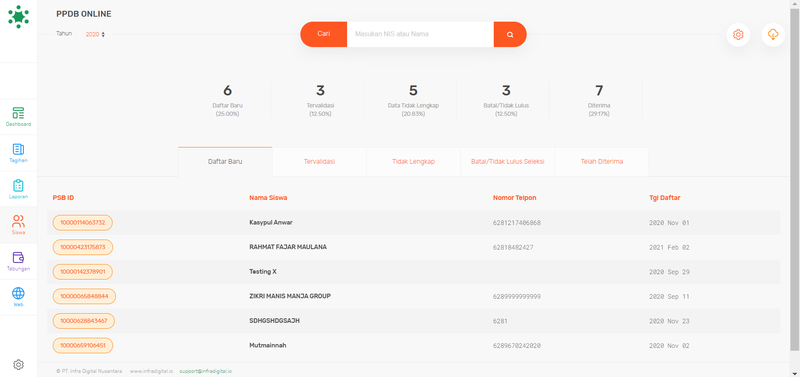Image resolution: width=800 pixels, height=377 pixels.
Task: Click the sidebar bottom settings gear
Action: point(18,365)
